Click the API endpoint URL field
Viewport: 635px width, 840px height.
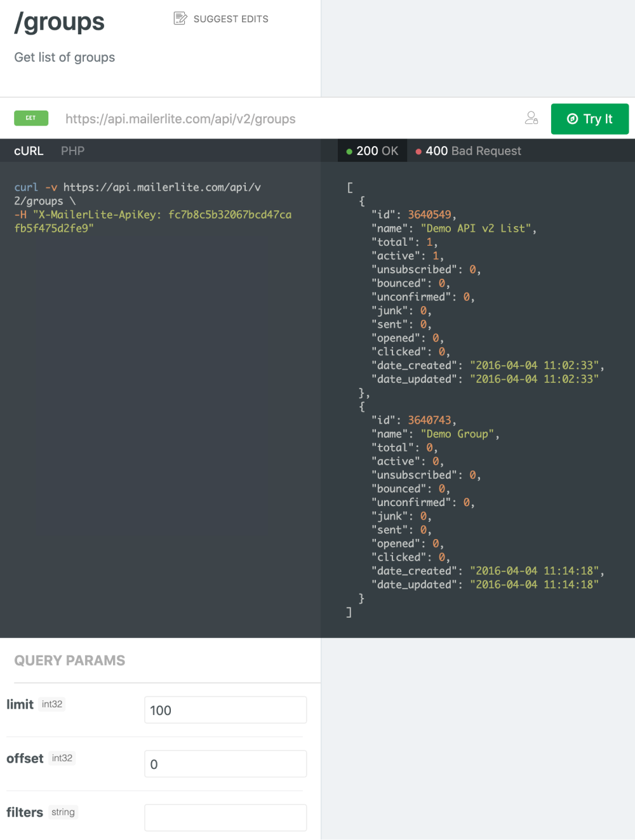180,119
